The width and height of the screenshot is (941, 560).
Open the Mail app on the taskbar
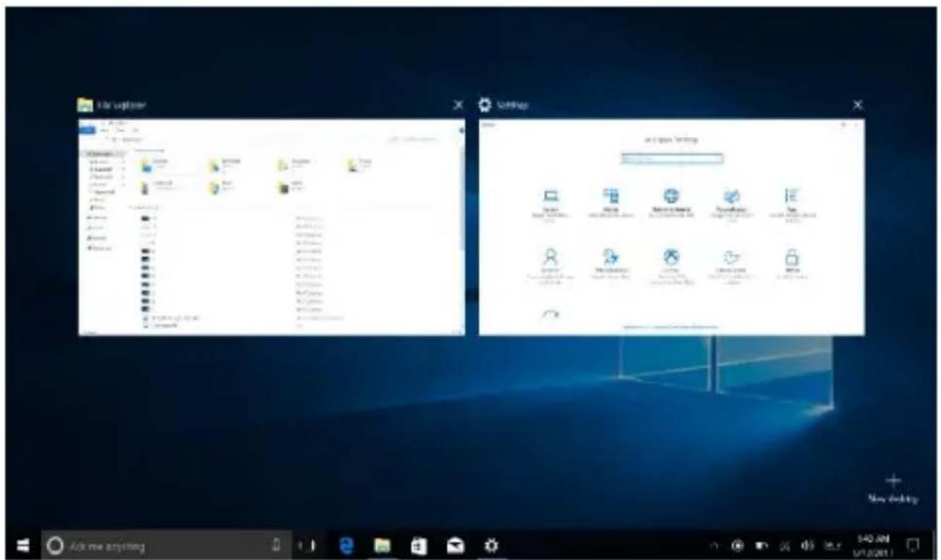point(455,545)
